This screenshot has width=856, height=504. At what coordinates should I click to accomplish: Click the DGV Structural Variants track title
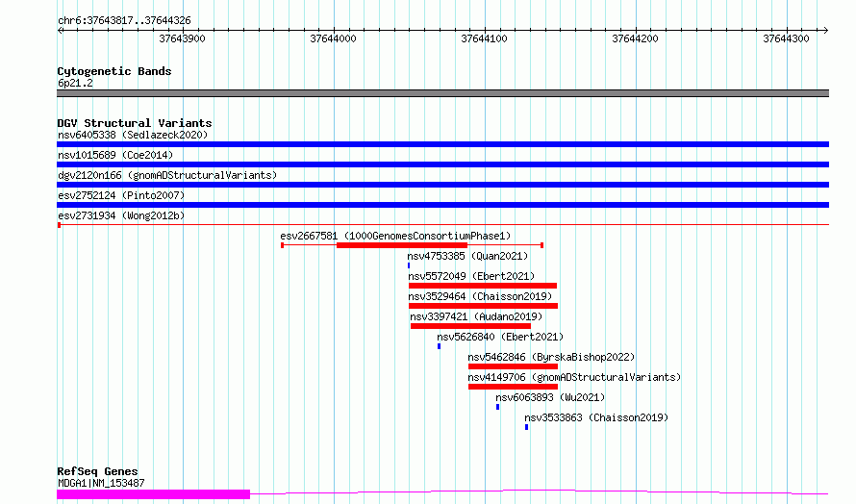[135, 123]
